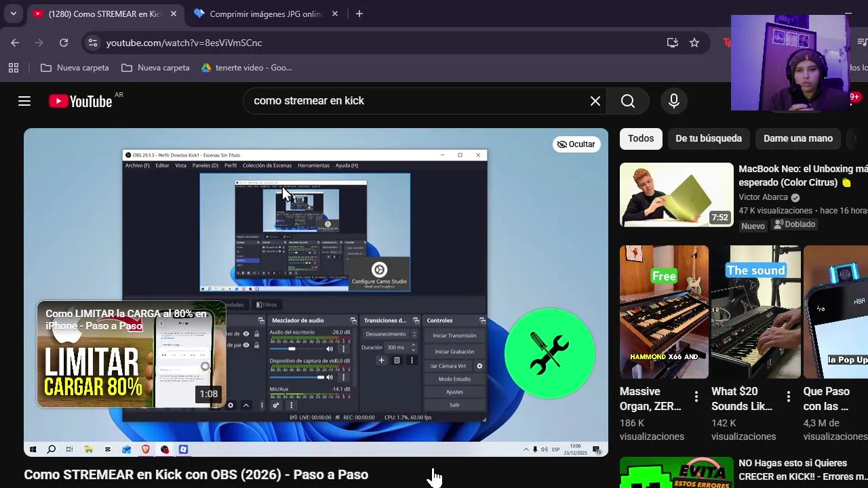Clear the YouTube search query with the X
The image size is (868, 488).
click(595, 101)
